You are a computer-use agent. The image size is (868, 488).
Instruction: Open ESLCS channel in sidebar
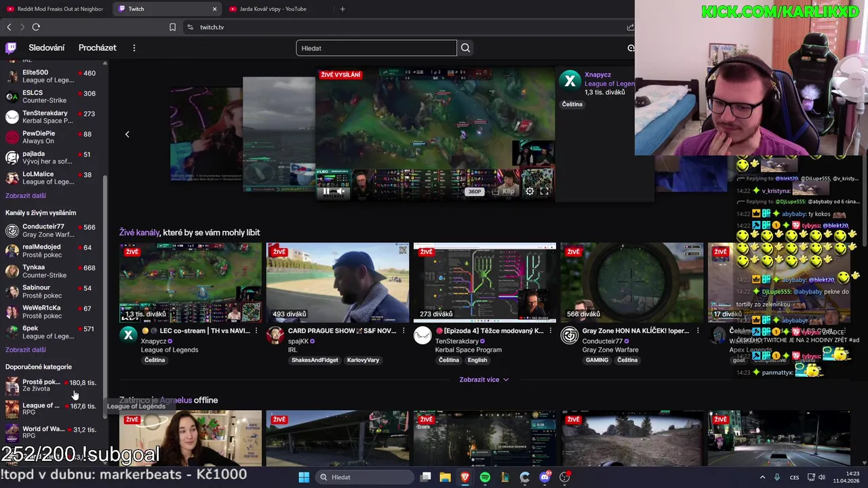(51, 96)
